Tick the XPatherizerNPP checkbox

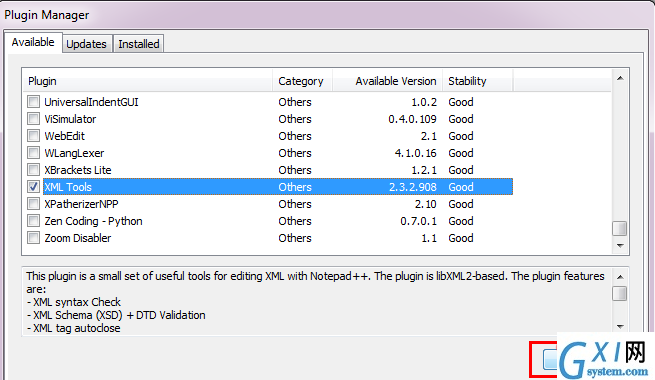click(x=33, y=204)
